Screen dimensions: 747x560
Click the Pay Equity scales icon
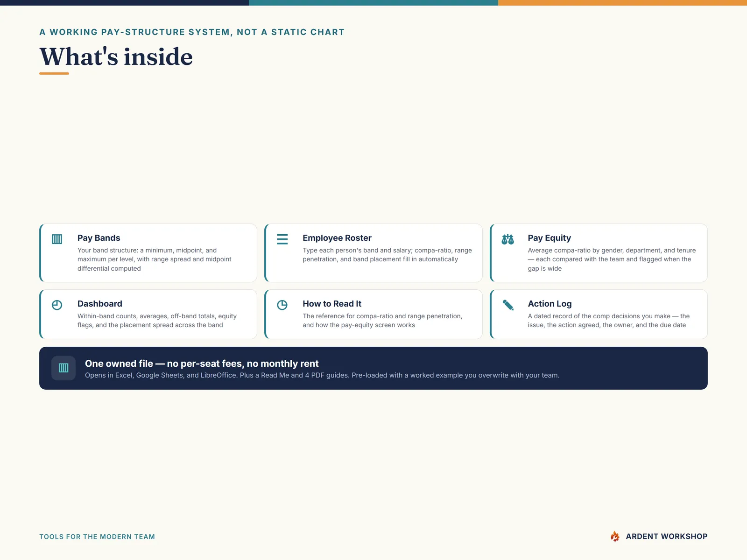click(507, 239)
